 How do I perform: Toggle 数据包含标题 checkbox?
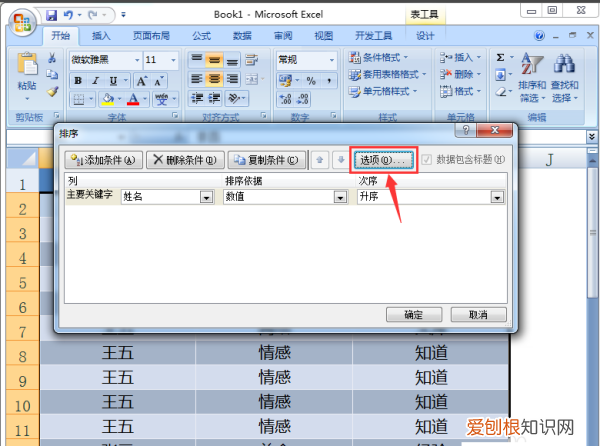(426, 160)
